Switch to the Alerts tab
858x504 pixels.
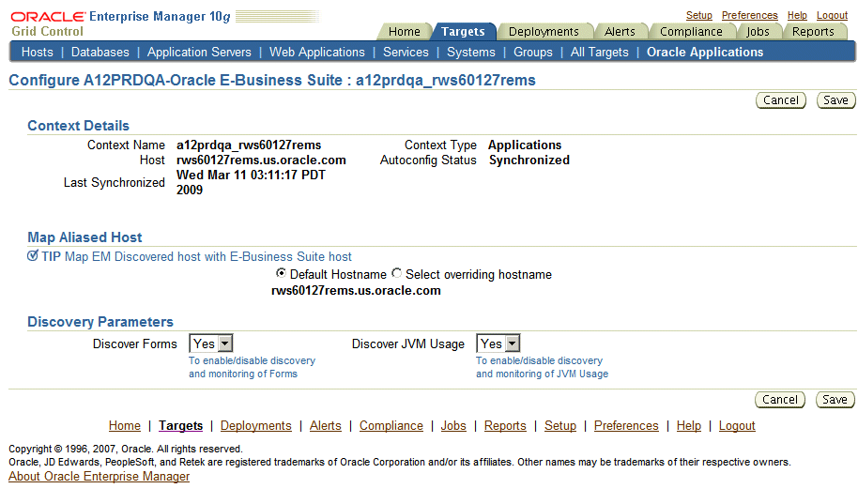coord(620,32)
